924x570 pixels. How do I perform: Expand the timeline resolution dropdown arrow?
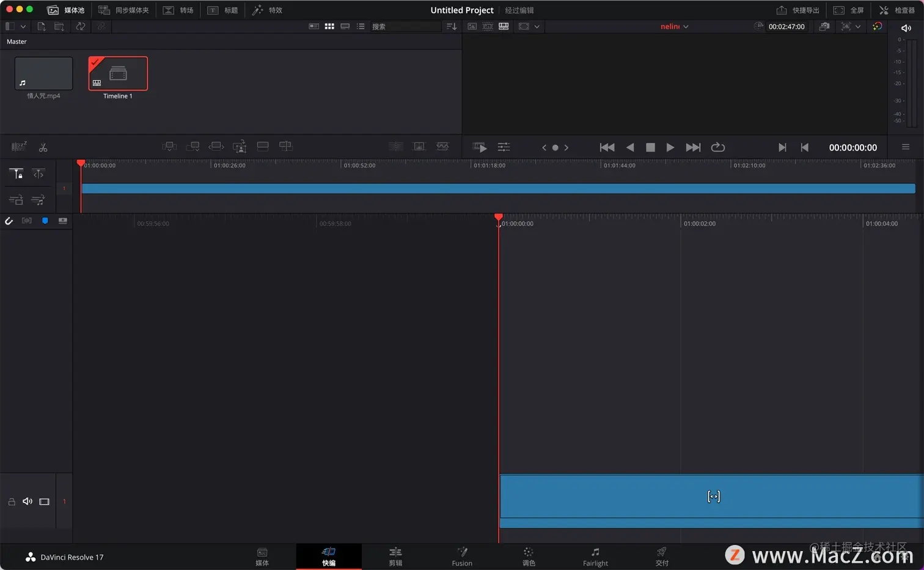tap(858, 26)
